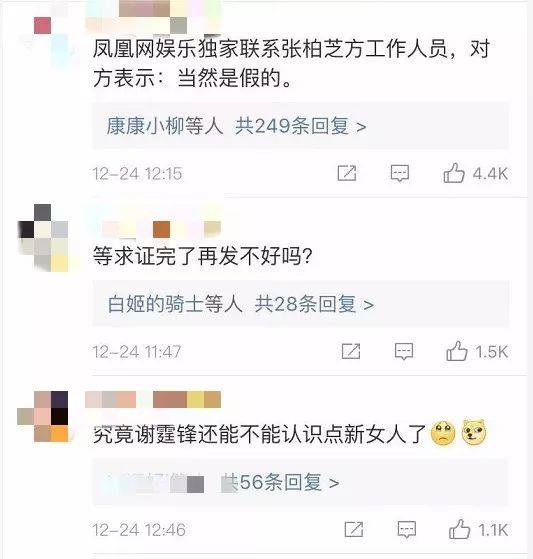Expand the 28 replies thread

click(314, 304)
